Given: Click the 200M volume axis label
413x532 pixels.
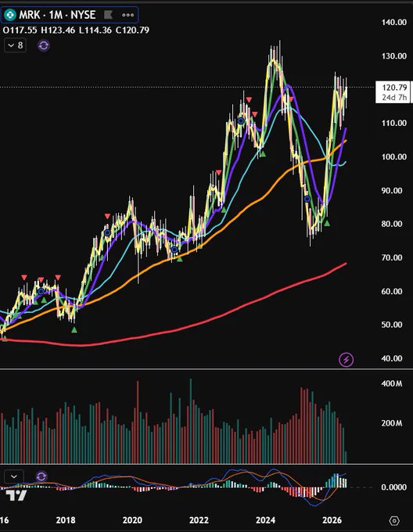Looking at the screenshot, I should tap(392, 423).
